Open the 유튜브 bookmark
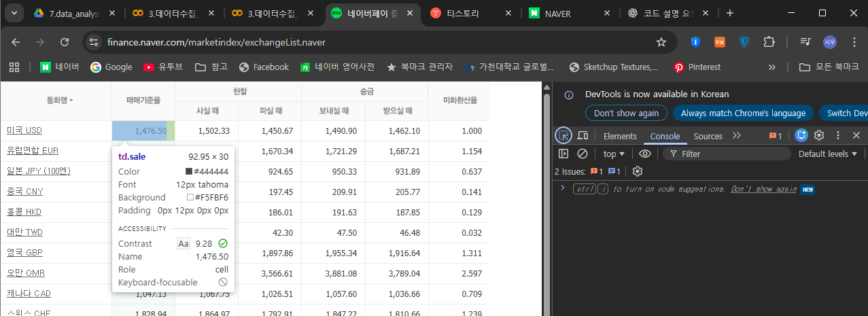Screen dimensions: 868x316 [162, 67]
